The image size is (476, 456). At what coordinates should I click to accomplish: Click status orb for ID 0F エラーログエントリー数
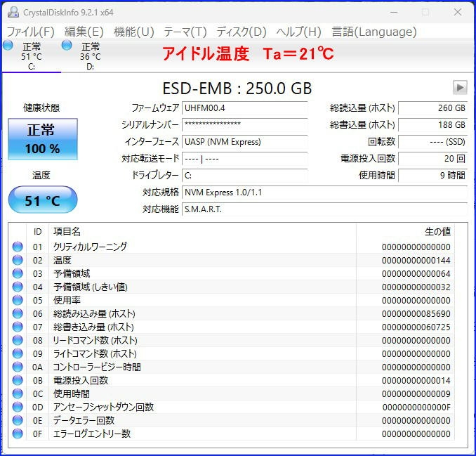click(x=18, y=434)
